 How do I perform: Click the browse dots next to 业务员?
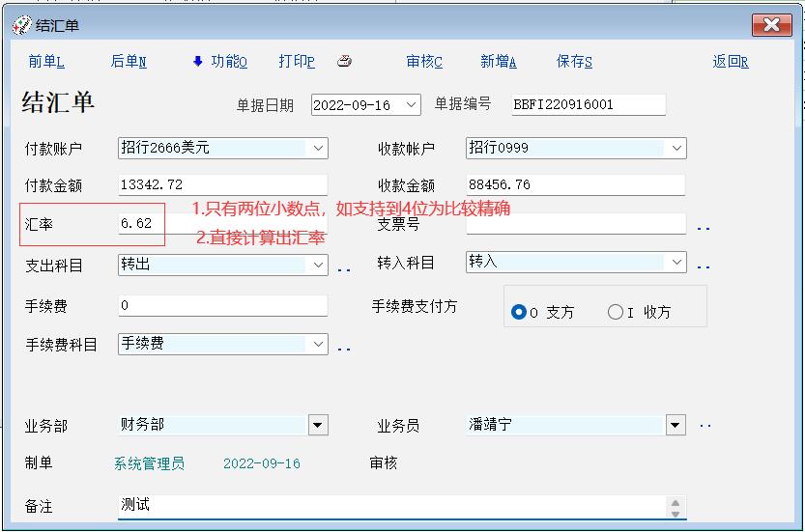[704, 425]
